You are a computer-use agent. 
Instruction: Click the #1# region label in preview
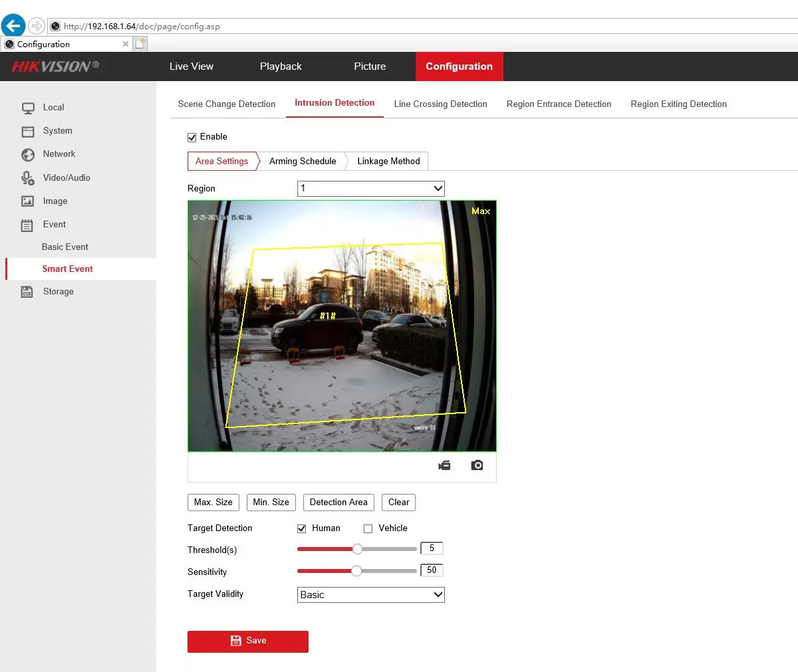(x=328, y=316)
